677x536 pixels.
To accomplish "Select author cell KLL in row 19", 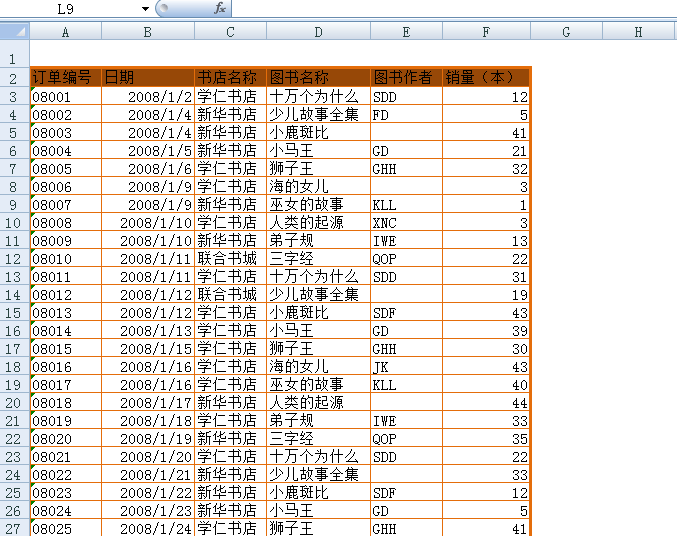I will (406, 384).
